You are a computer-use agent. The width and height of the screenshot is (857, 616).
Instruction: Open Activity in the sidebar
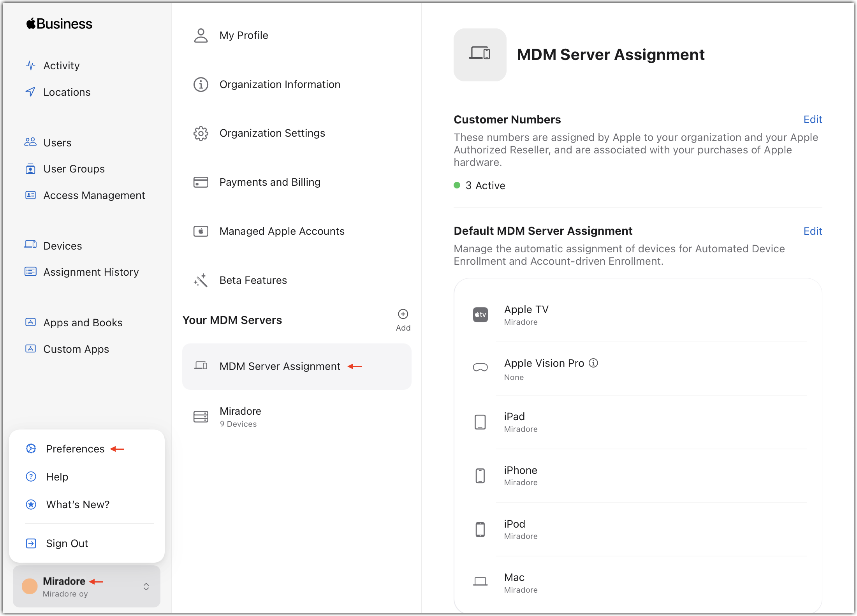pyautogui.click(x=61, y=65)
